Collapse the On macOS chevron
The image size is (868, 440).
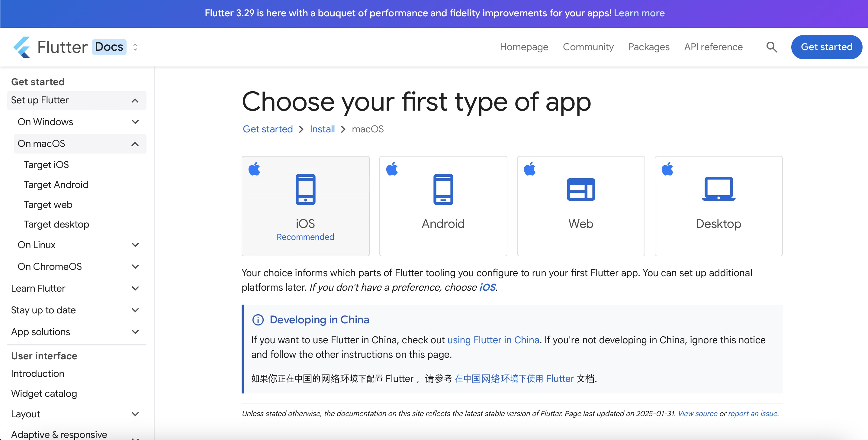(x=135, y=144)
